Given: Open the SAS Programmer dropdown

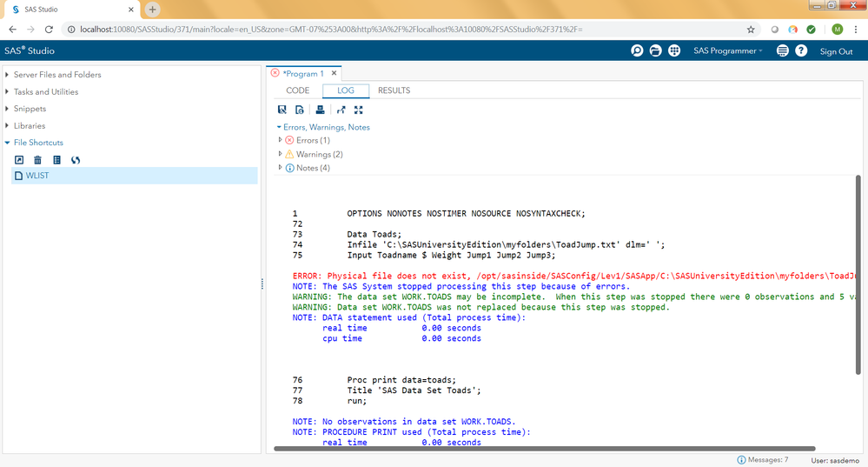Looking at the screenshot, I should point(727,51).
